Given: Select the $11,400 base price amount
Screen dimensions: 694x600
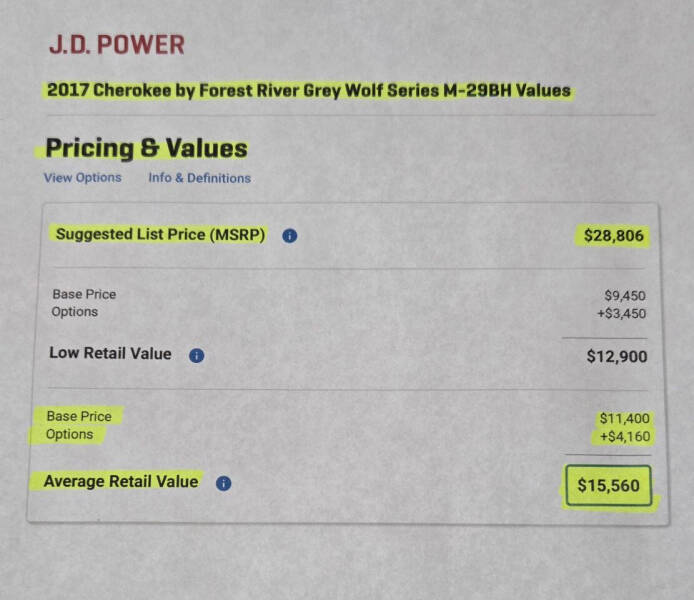Looking at the screenshot, I should 622,418.
